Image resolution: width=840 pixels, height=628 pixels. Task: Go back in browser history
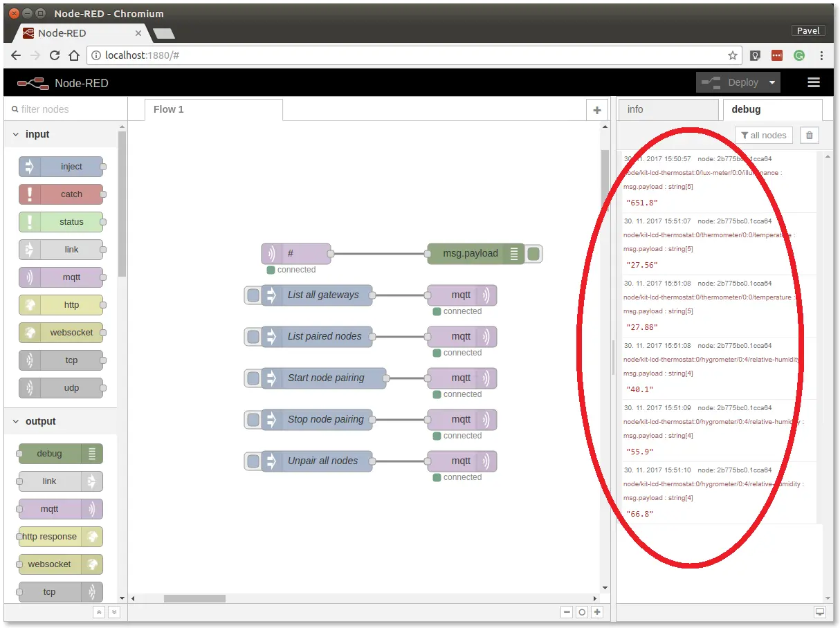point(17,55)
